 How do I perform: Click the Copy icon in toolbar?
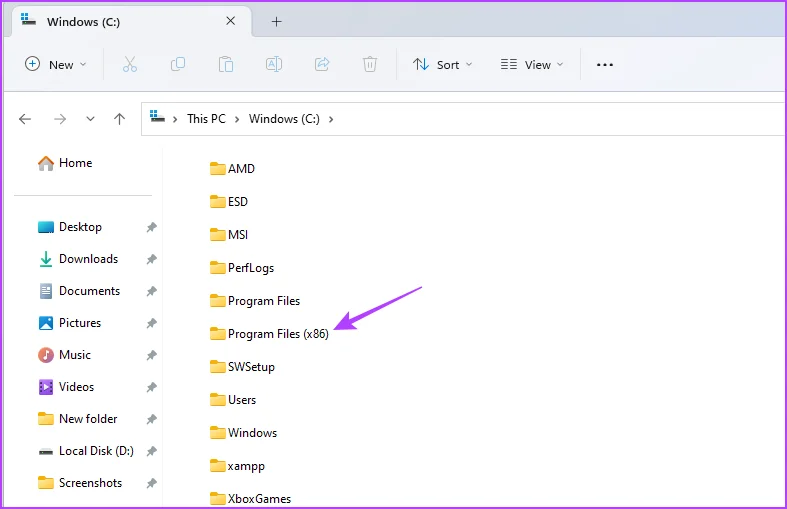(x=178, y=64)
